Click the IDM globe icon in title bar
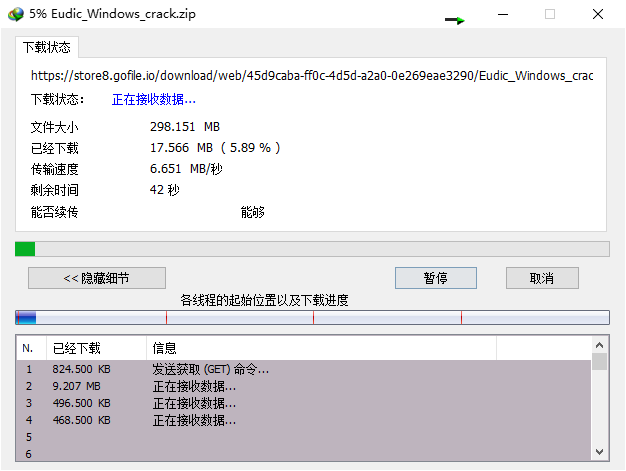The image size is (626, 471). [x=16, y=14]
